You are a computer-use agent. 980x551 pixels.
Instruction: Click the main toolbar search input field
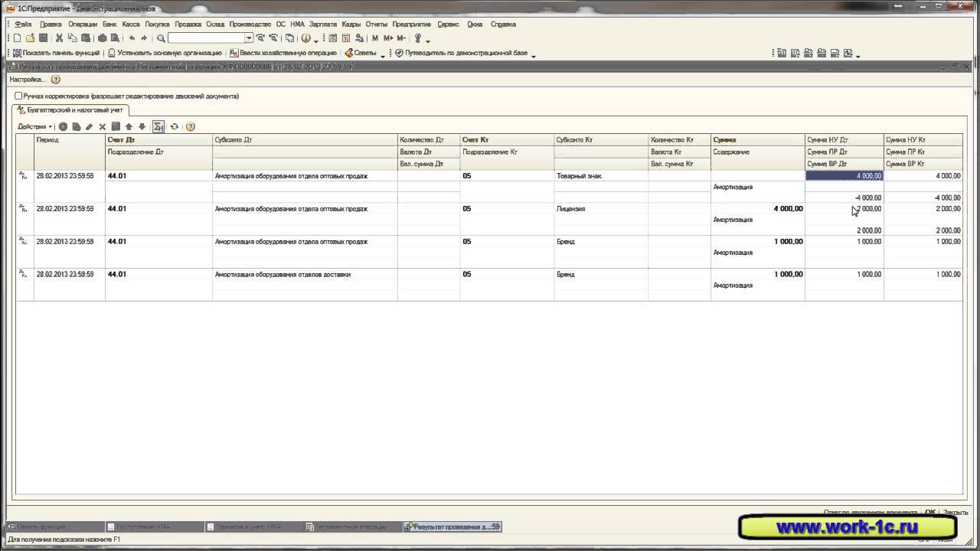[206, 38]
